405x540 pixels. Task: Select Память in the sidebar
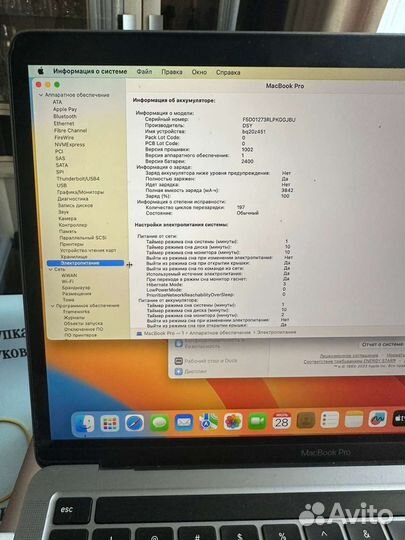click(68, 231)
